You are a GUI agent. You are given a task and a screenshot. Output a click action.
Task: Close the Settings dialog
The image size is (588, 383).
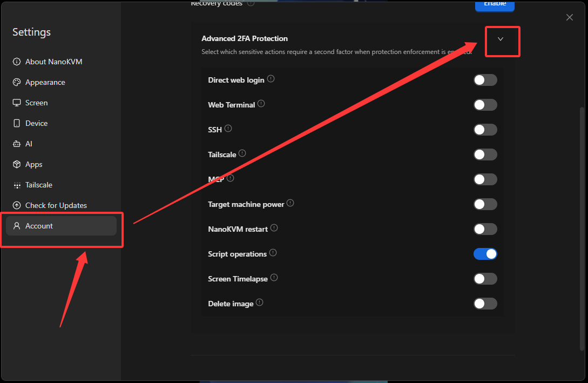[x=570, y=17]
